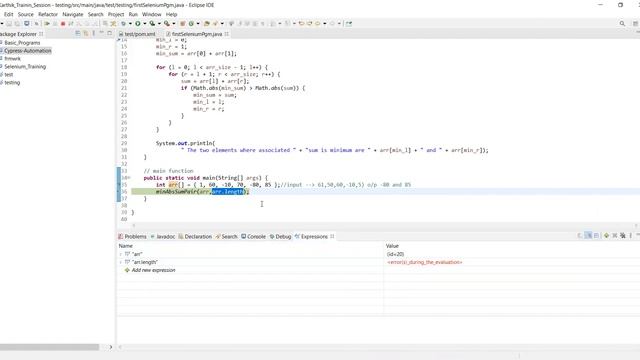Screen dimensions: 640x360
Task: Open the Project menu
Action: tap(116, 14)
